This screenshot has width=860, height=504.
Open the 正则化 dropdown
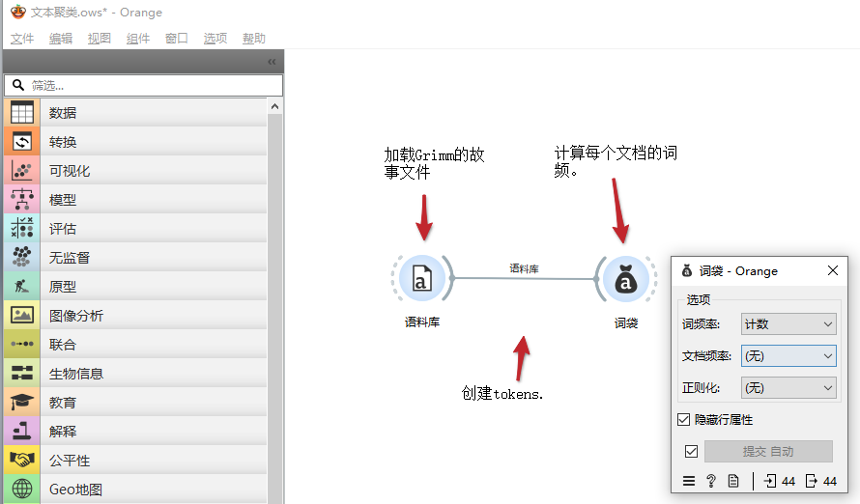click(x=788, y=387)
